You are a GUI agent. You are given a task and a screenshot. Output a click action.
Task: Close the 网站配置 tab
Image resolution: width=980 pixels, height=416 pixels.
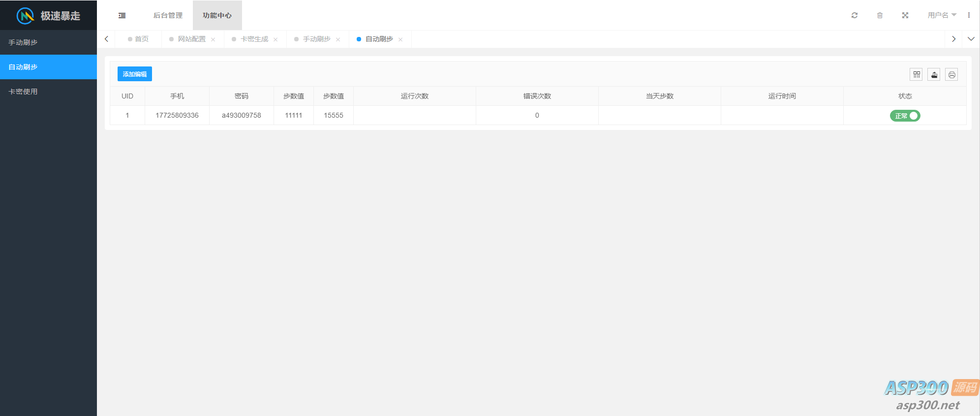point(213,39)
